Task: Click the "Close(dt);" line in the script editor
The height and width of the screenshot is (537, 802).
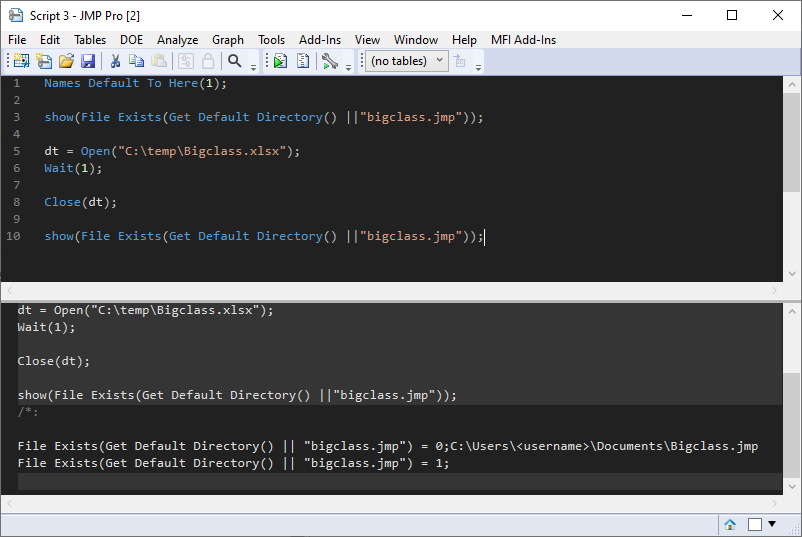Action: pyautogui.click(x=80, y=203)
